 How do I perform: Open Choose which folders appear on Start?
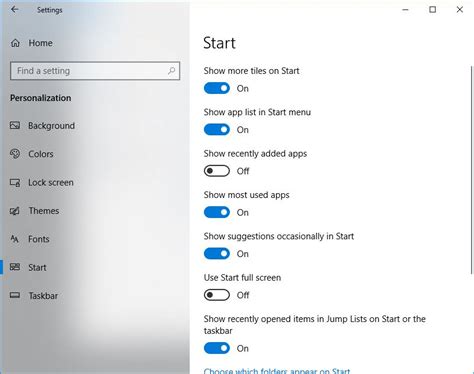point(277,371)
